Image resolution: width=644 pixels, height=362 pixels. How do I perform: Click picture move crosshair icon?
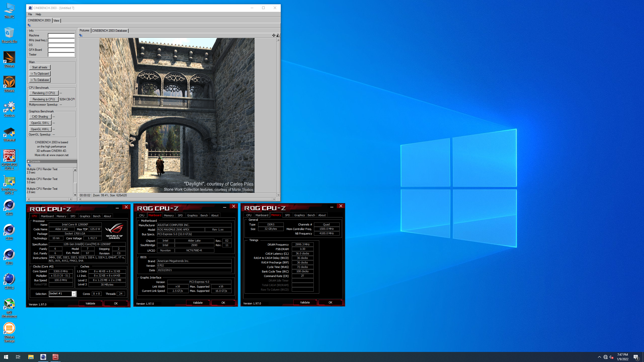pyautogui.click(x=274, y=35)
